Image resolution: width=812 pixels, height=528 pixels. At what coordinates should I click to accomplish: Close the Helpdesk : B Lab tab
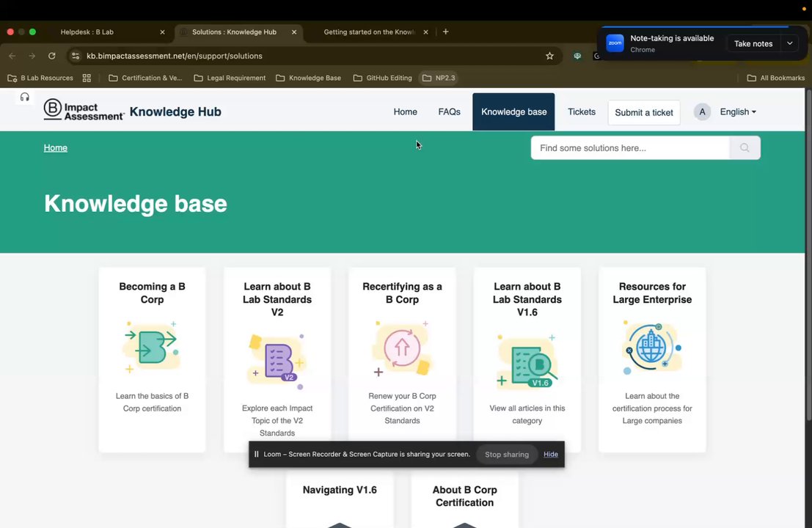click(162, 32)
